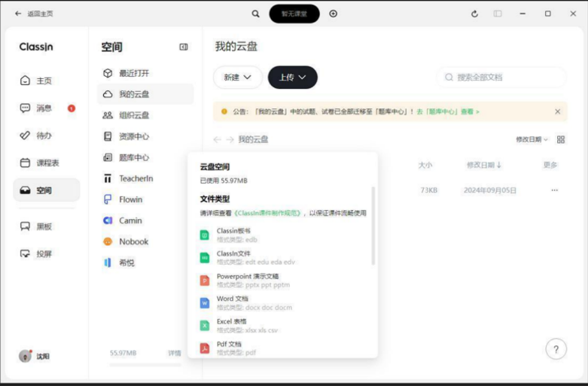Screen dimensions: 588x386
Task: Open the help question mark button
Action: (556, 349)
